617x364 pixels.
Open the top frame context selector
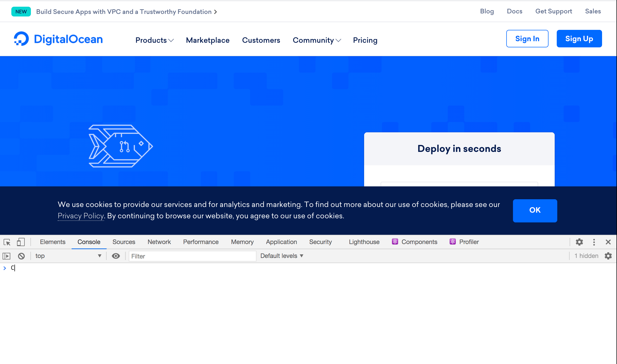[x=68, y=256]
